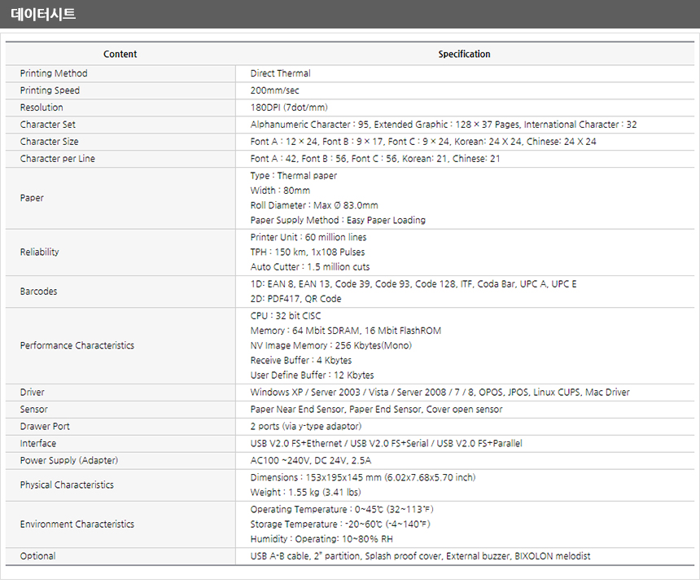Click the 200mm/sec printing speed value
The width and height of the screenshot is (700, 588).
tap(274, 90)
